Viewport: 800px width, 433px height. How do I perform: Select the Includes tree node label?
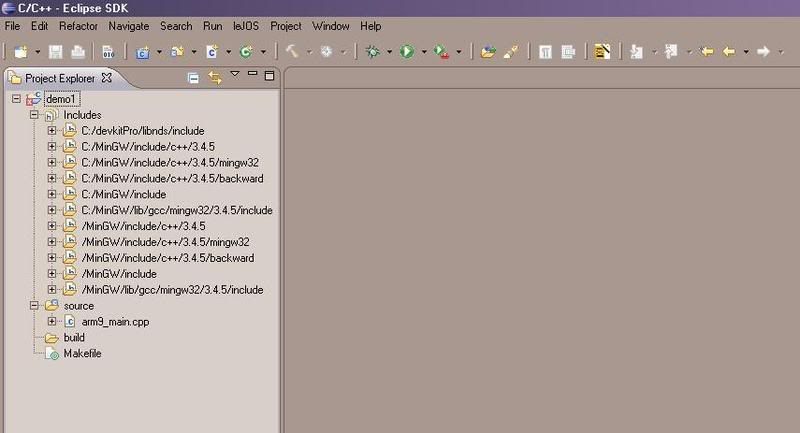point(82,115)
